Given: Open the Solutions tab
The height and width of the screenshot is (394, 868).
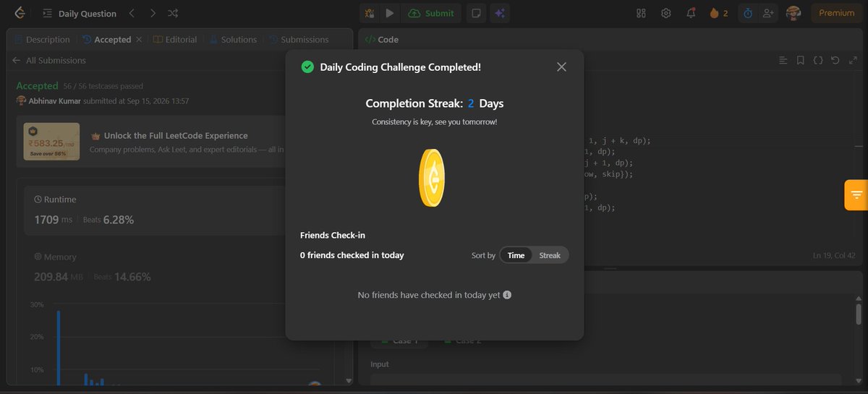Looking at the screenshot, I should coord(233,40).
